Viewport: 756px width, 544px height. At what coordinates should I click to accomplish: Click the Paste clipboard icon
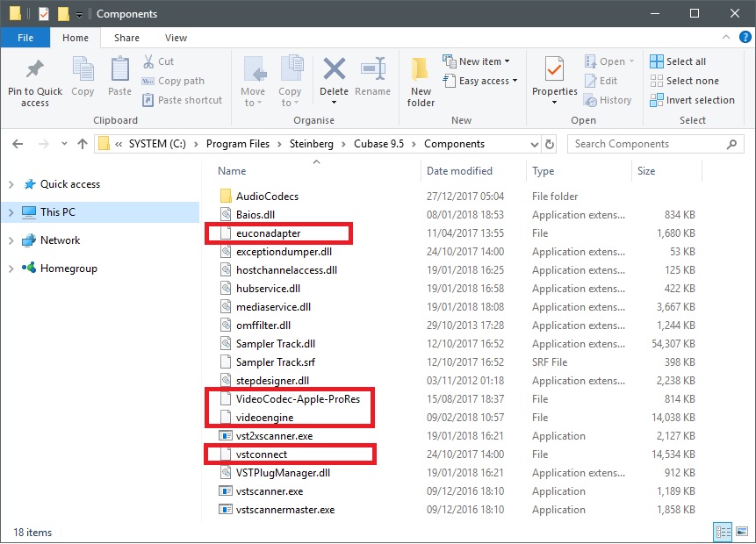[x=119, y=69]
